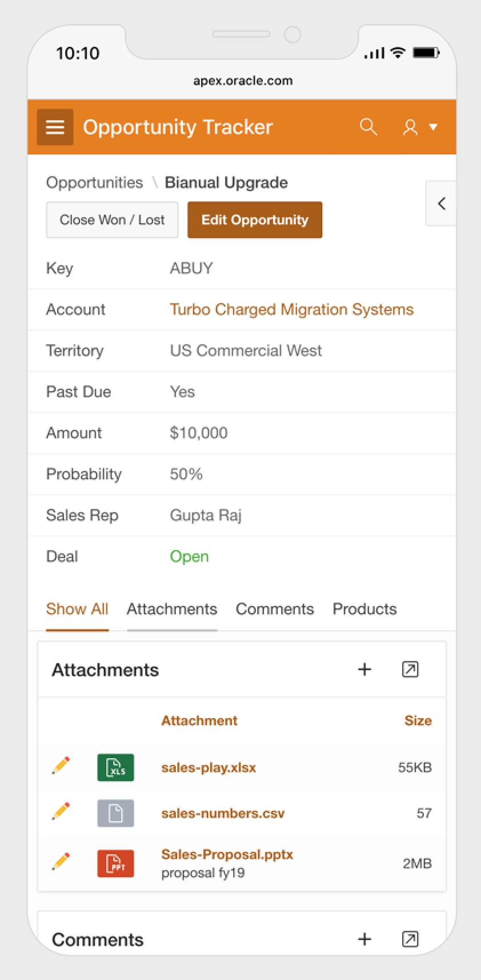The width and height of the screenshot is (481, 980).
Task: Go back to Opportunities breadcrumb
Action: pyautogui.click(x=95, y=183)
